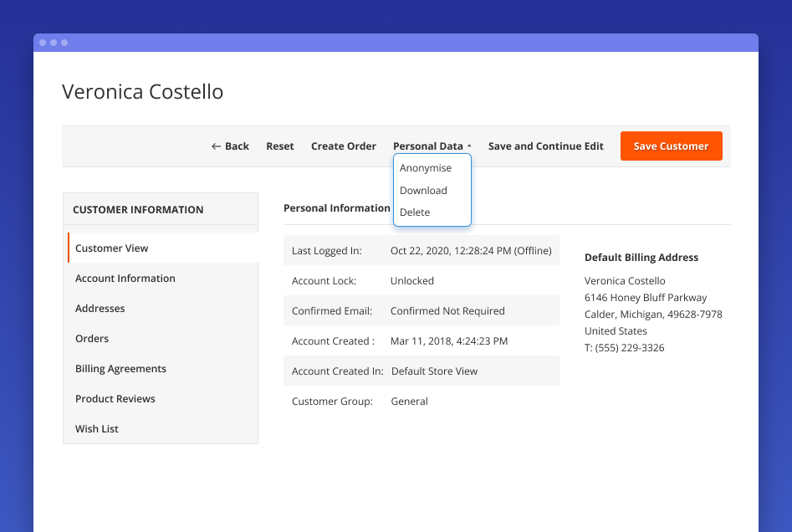This screenshot has height=532, width=792.
Task: Choose Download from the open dropdown
Action: coord(424,190)
